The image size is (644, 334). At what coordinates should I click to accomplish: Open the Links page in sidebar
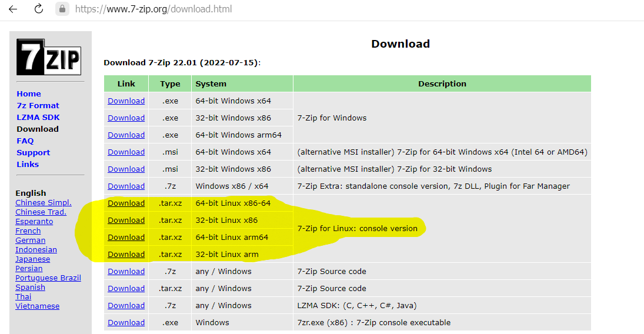tap(28, 164)
